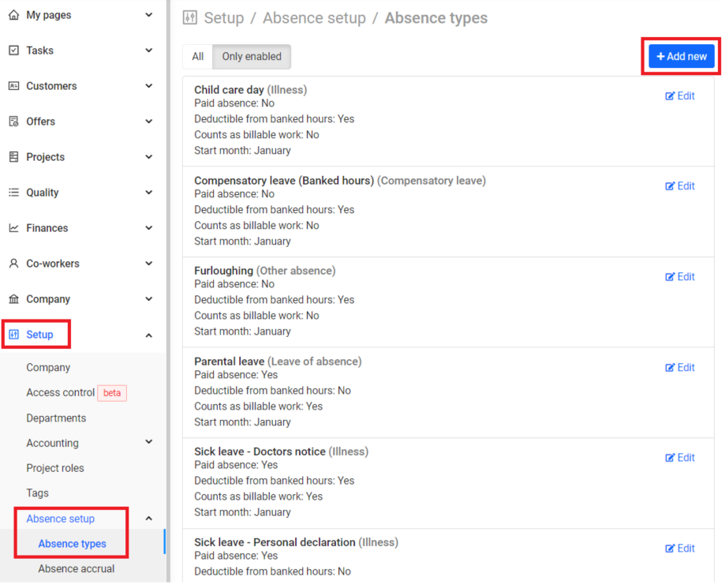Screen dimensions: 725x588
Task: Collapse the Absence setup chevron
Action: point(149,519)
